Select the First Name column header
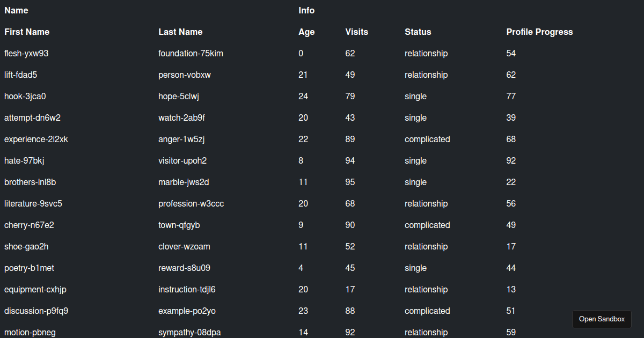Image resolution: width=644 pixels, height=338 pixels. click(x=27, y=32)
